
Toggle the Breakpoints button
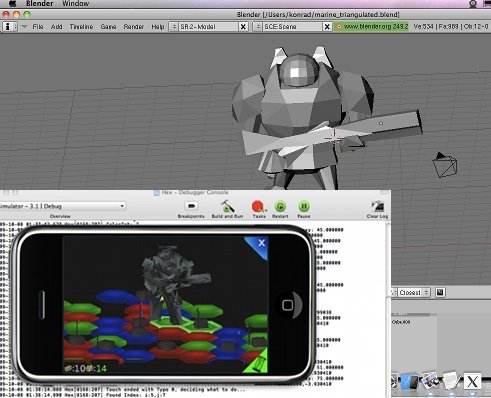pos(191,206)
